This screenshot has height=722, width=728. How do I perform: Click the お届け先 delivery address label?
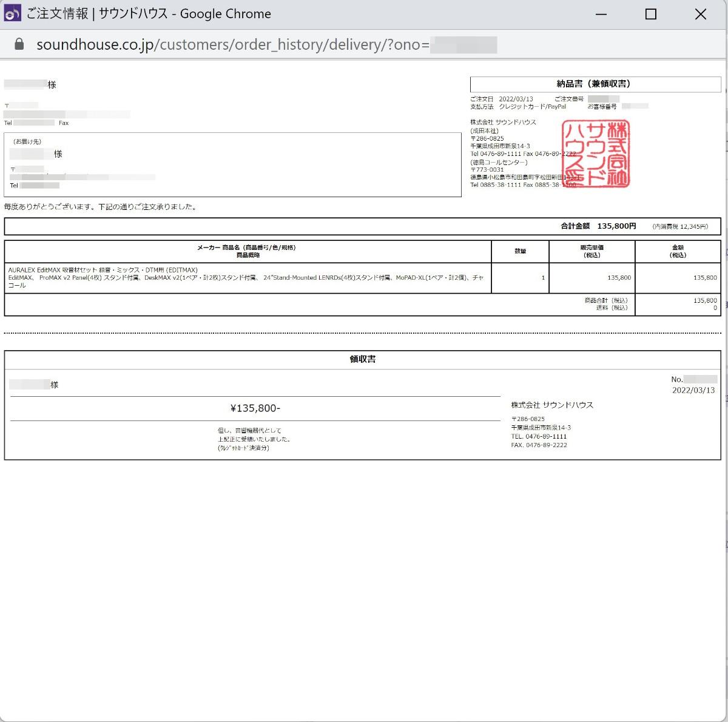[27, 141]
